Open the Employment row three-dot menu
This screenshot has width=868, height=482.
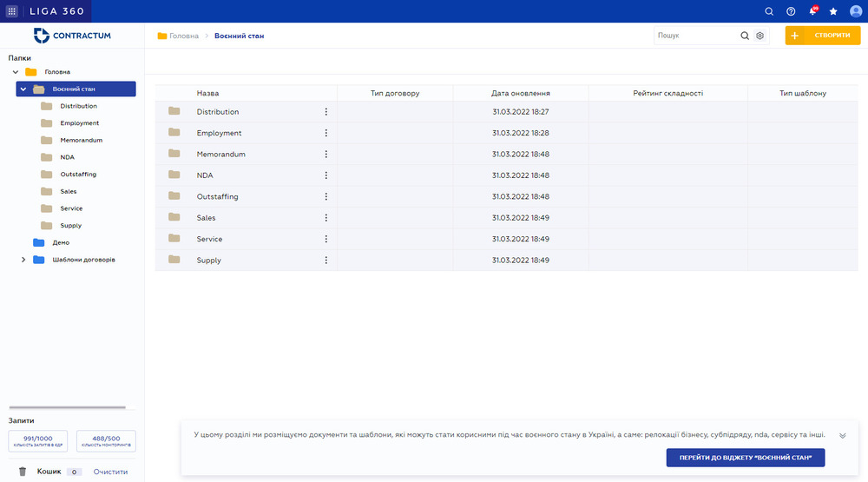[326, 133]
